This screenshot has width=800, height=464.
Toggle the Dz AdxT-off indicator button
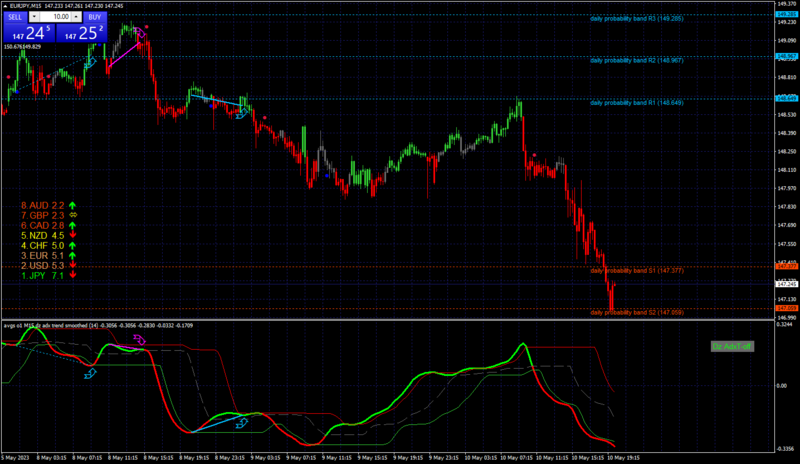732,347
